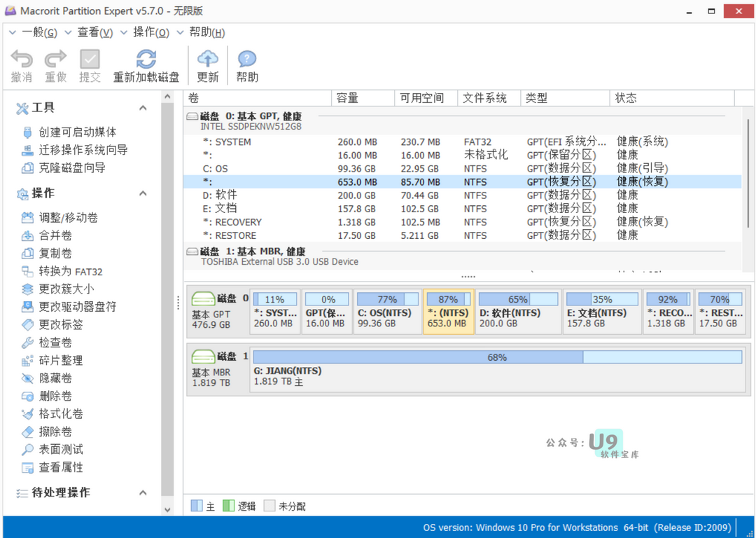Sort by 类型 column header
This screenshot has height=538, width=756.
click(x=565, y=99)
